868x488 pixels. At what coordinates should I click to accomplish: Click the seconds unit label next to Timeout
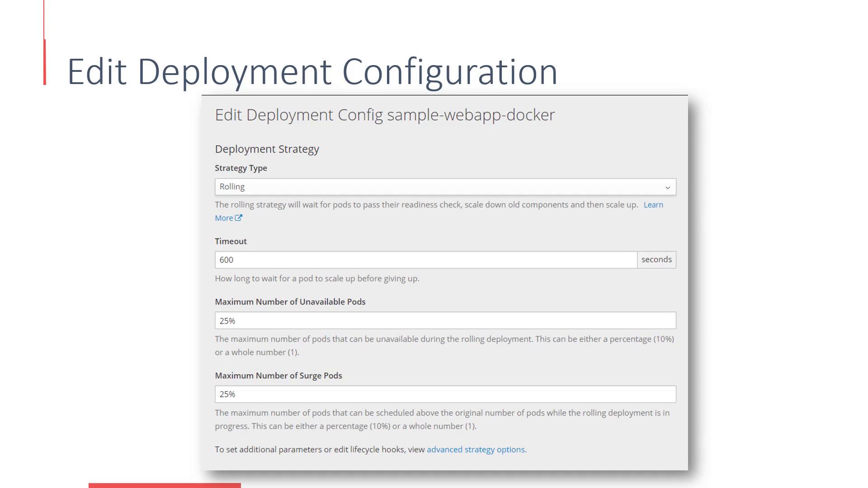(656, 260)
